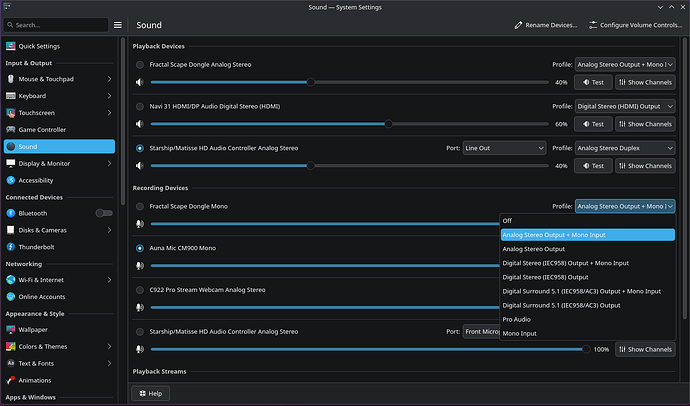Open Accessibility settings
This screenshot has height=406, width=690.
(x=59, y=180)
